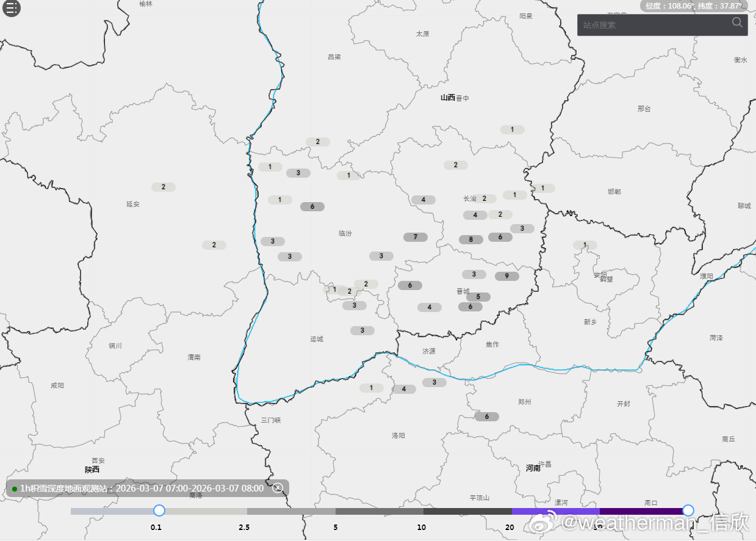Image resolution: width=756 pixels, height=541 pixels.
Task: Click the legend segment between 2.5 and 5
Action: [291, 511]
